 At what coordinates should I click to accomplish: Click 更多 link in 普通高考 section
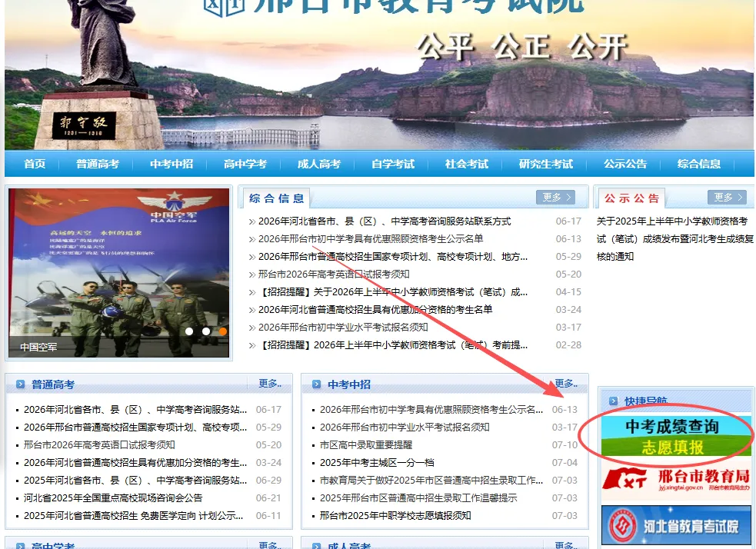[x=270, y=384]
